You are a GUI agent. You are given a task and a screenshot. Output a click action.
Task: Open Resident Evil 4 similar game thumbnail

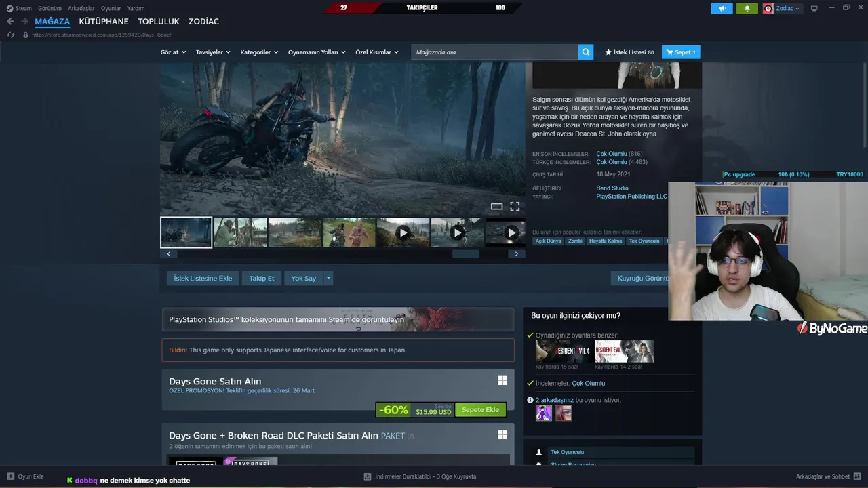tap(564, 351)
